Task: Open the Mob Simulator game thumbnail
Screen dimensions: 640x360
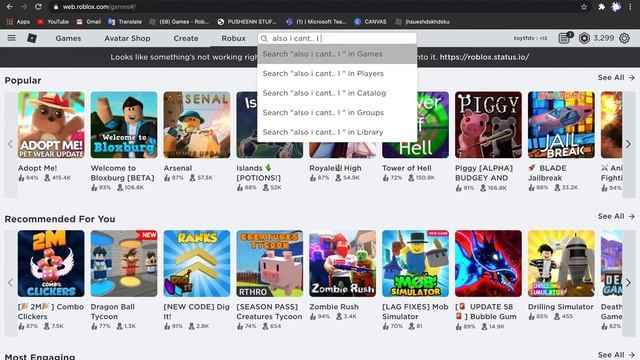Action: click(x=415, y=264)
